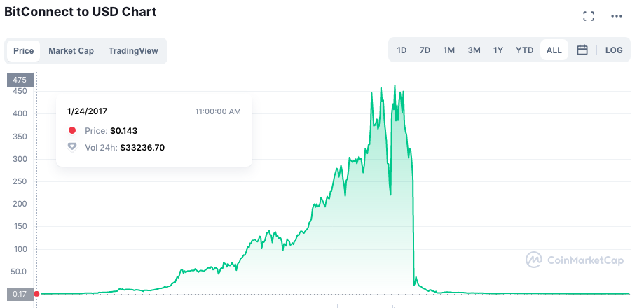Select the 1D time range
The image size is (644, 308).
(x=402, y=50)
